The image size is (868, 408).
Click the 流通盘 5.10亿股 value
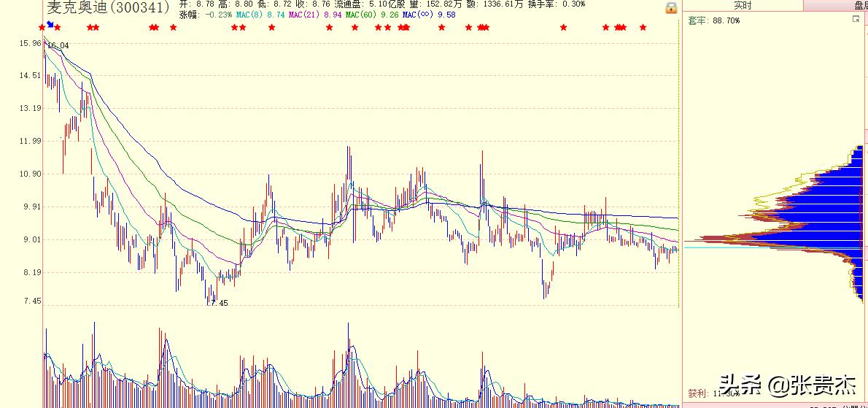point(370,4)
